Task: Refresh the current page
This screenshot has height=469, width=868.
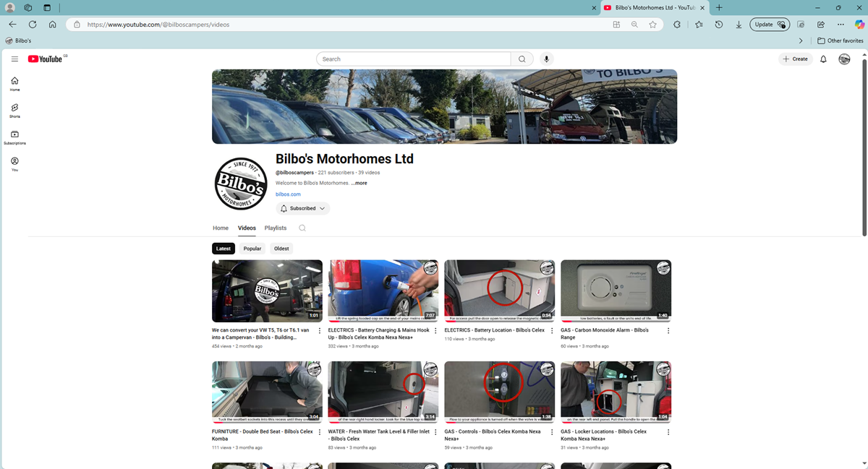Action: pos(33,25)
